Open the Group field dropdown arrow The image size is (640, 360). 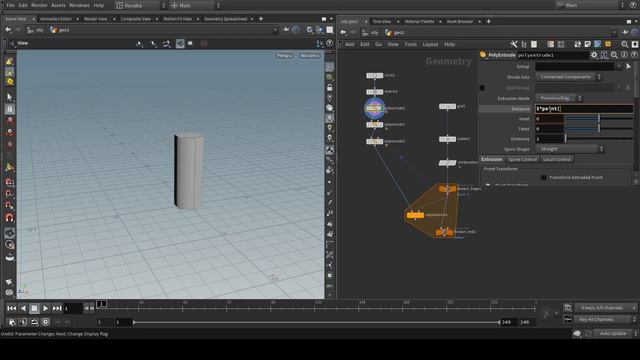[x=619, y=66]
